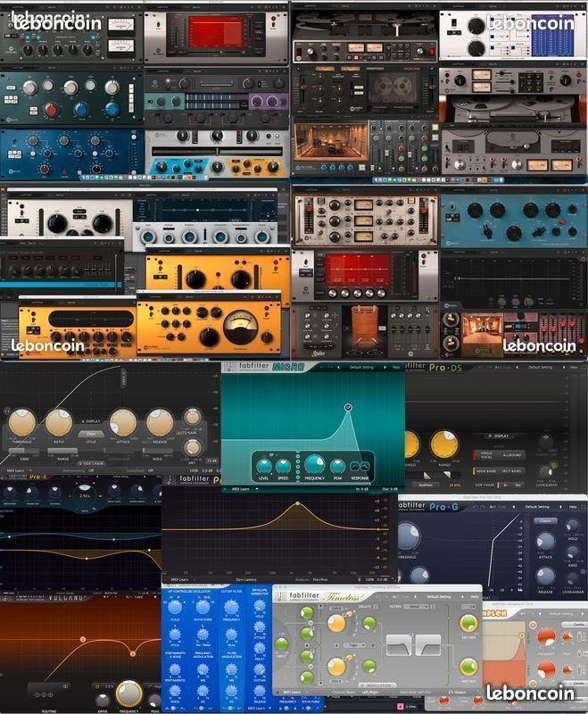588x714 pixels.
Task: Open Help in the Timeless header
Action: tap(474, 596)
